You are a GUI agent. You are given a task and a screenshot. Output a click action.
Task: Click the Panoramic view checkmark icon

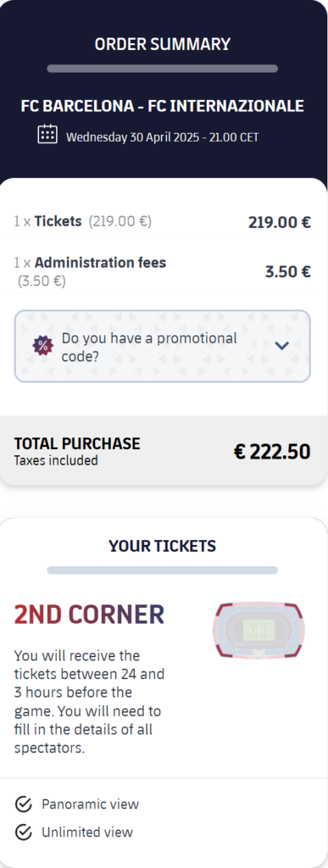[x=23, y=804]
